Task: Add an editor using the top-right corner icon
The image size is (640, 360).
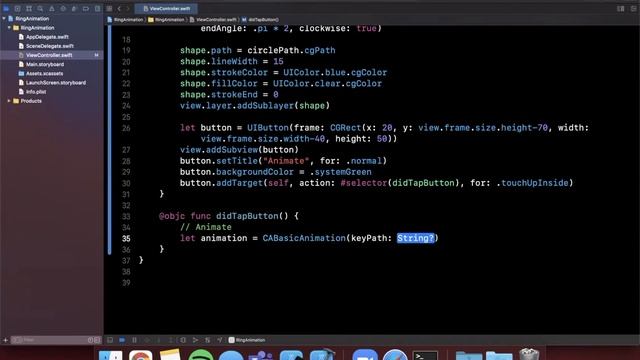Action: (634, 9)
